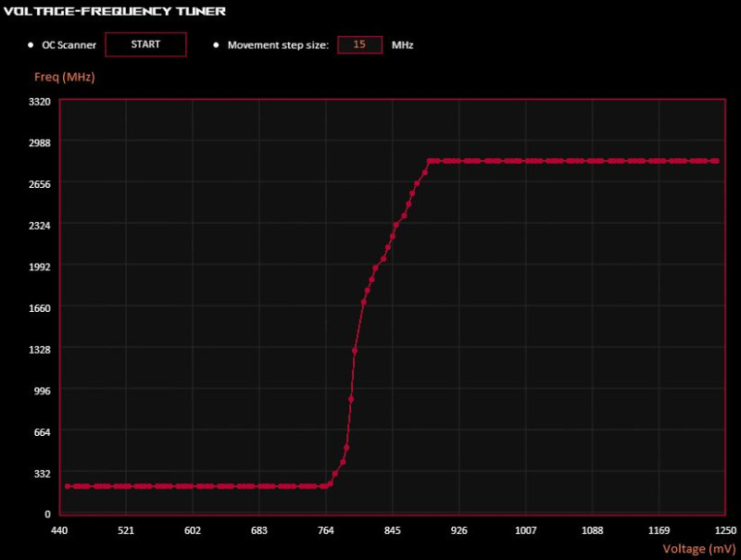
Task: Click the "Voltage (mV)" axis label
Action: (699, 549)
